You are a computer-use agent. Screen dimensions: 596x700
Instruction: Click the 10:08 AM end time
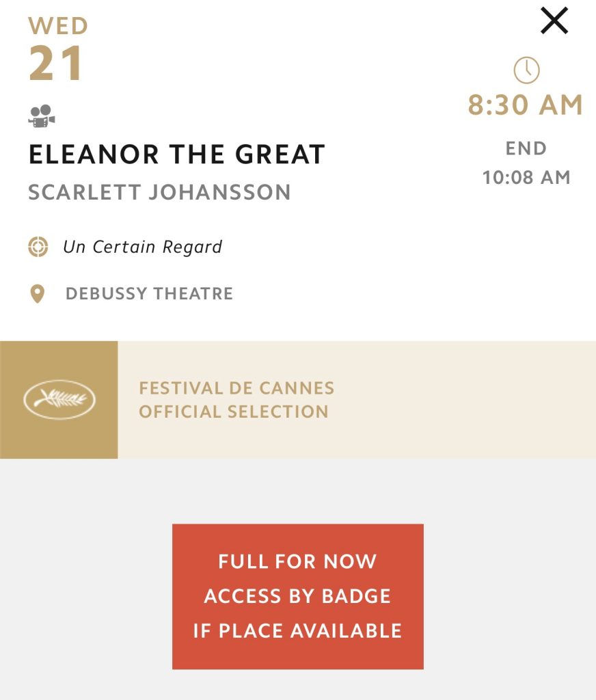526,178
